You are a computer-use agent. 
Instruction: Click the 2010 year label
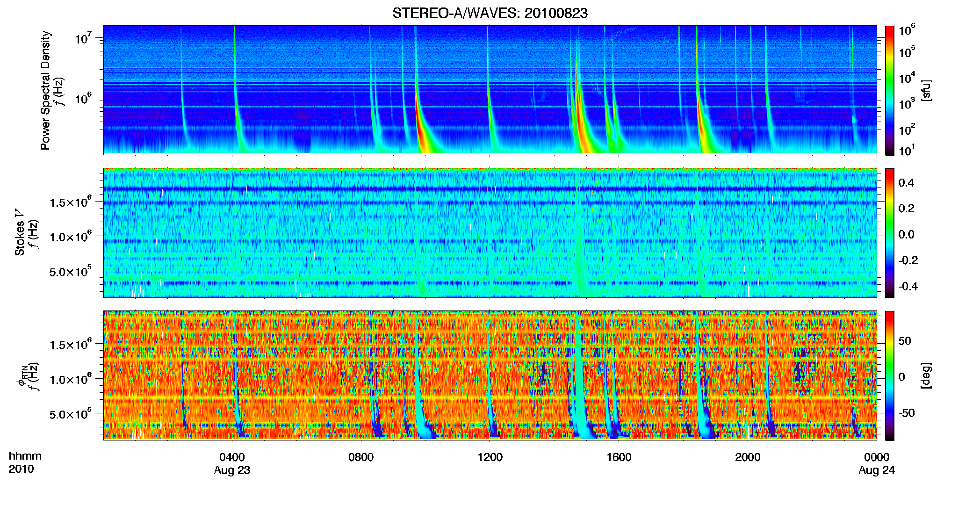[22, 469]
